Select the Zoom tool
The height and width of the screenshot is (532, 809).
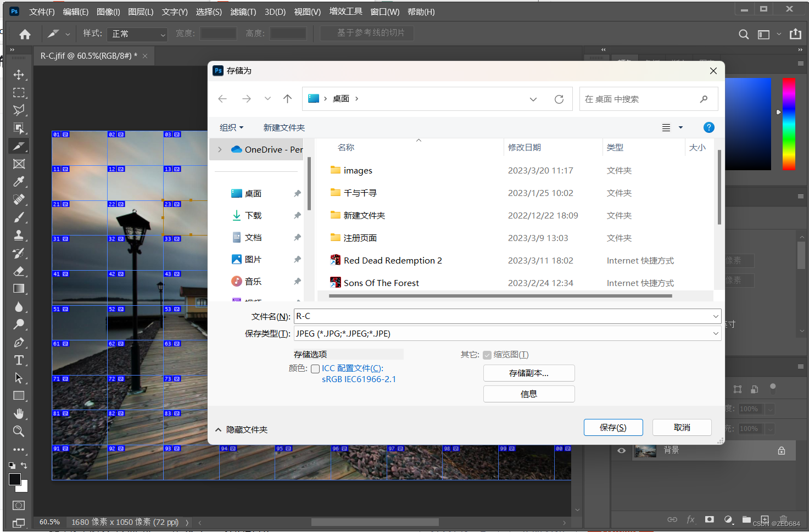coord(19,432)
